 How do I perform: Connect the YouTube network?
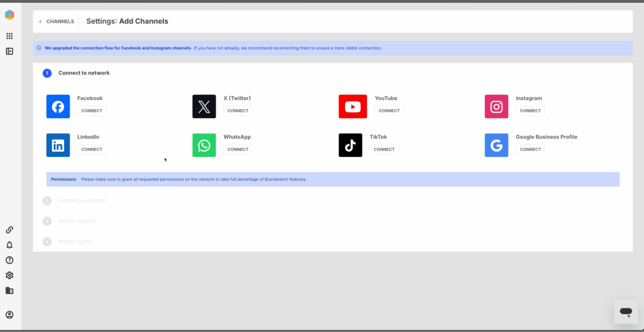[389, 111]
